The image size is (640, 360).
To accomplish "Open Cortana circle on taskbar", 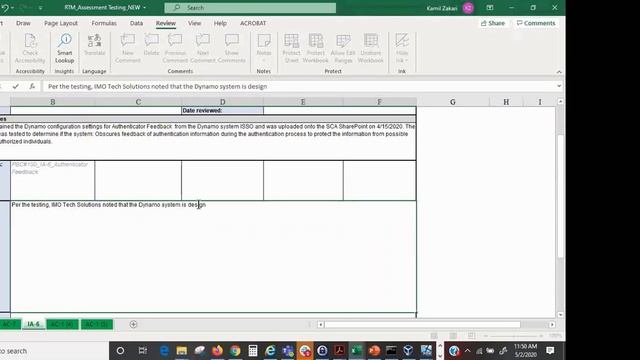I will tap(120, 351).
